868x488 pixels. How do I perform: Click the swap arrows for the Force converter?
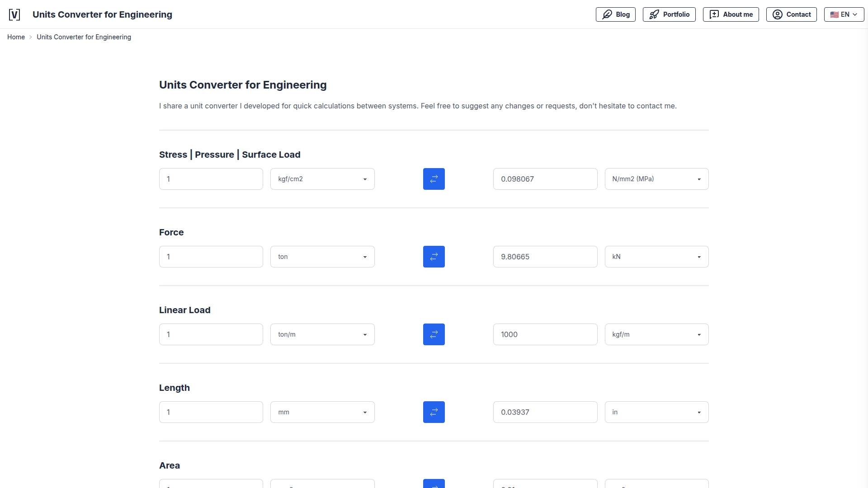pyautogui.click(x=434, y=256)
